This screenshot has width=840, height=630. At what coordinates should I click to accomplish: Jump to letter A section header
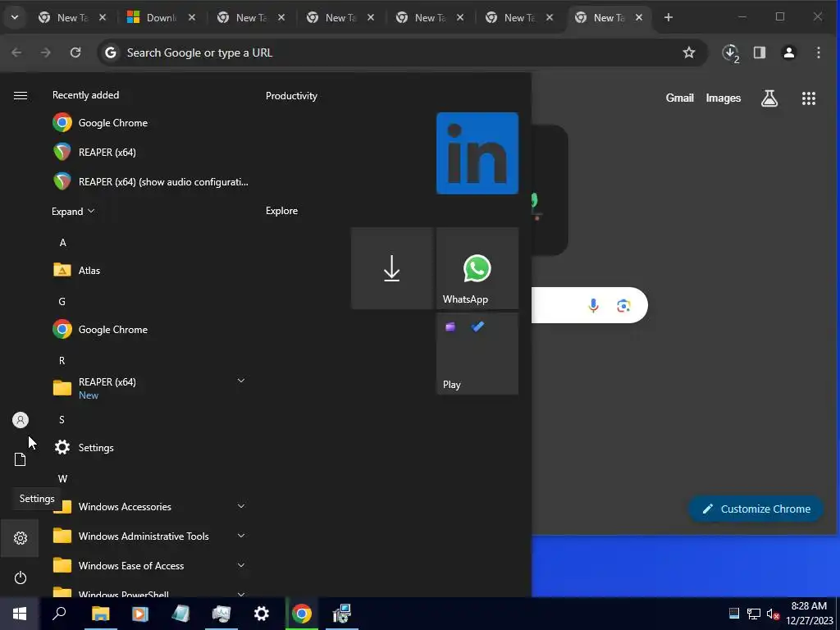pos(62,243)
